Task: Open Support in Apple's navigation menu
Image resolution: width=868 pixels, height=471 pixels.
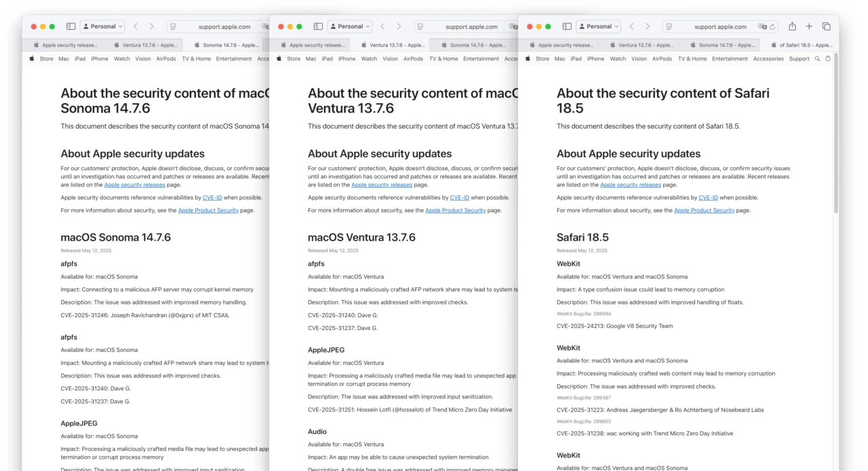Action: click(799, 59)
